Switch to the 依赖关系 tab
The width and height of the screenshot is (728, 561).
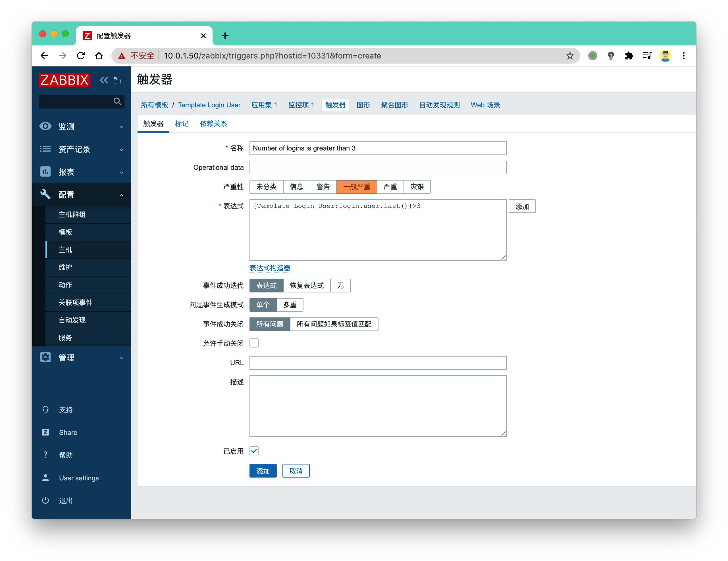213,123
